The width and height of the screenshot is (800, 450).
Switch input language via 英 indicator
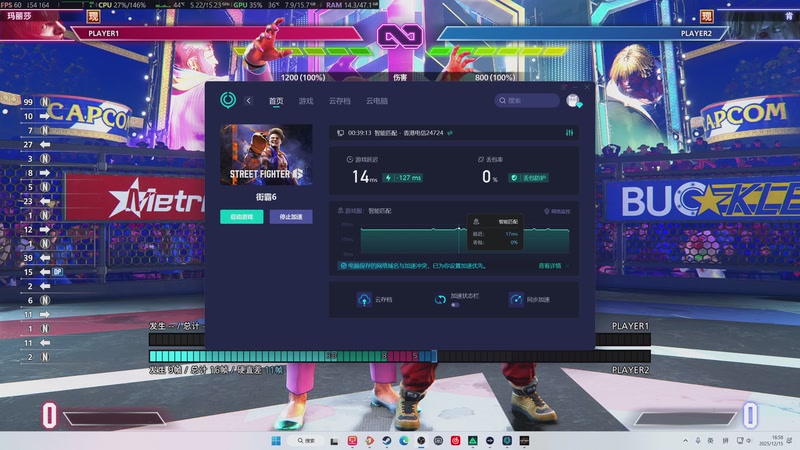(x=710, y=440)
